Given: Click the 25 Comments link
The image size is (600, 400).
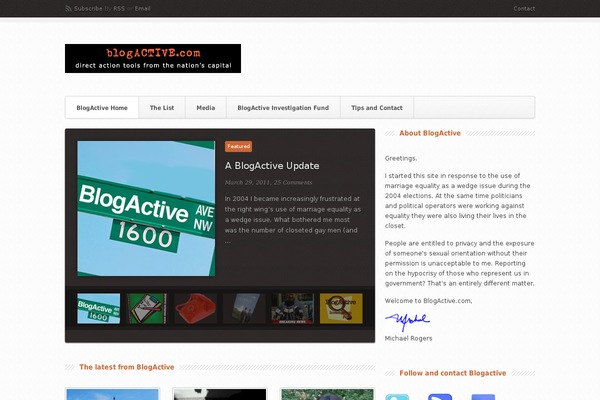Looking at the screenshot, I should coord(293,182).
